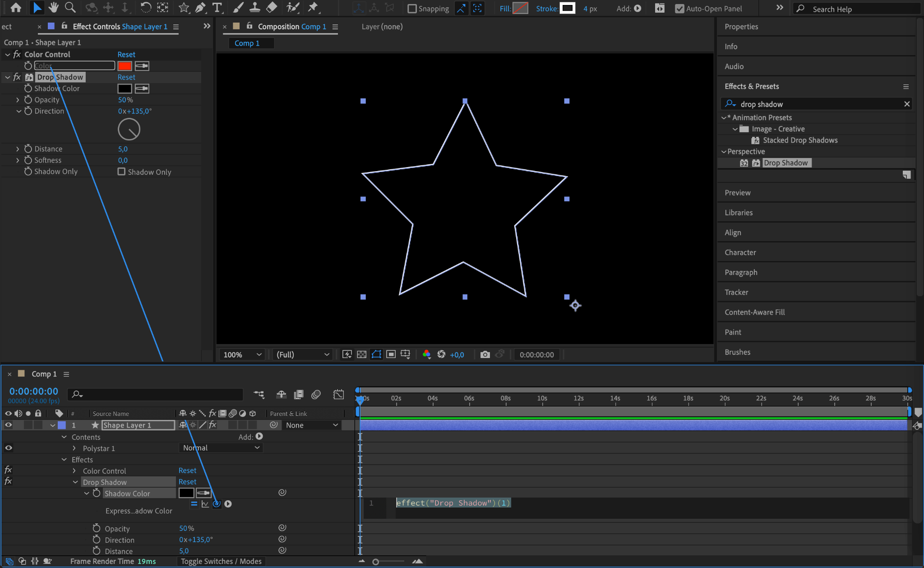
Task: Click the red Color swatch
Action: click(125, 66)
